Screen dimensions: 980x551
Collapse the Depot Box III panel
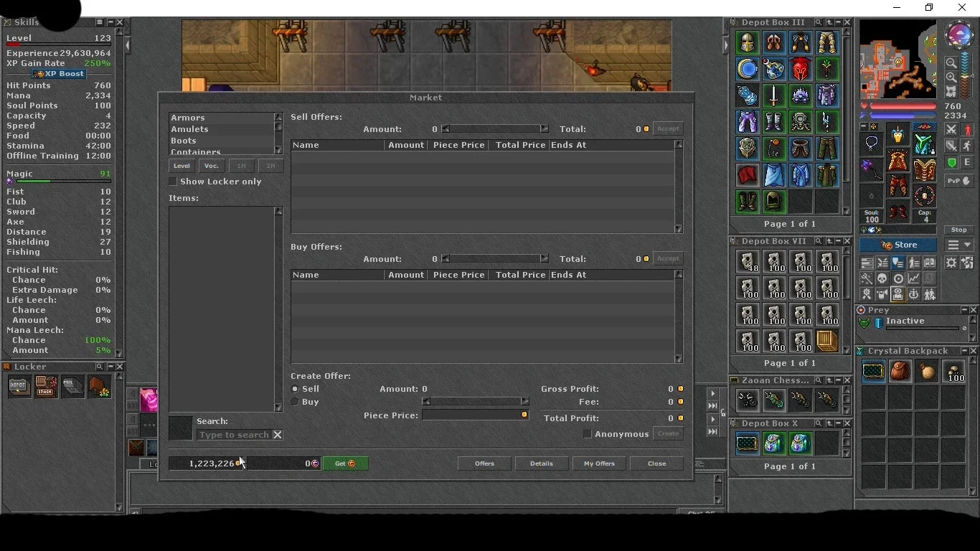(838, 23)
